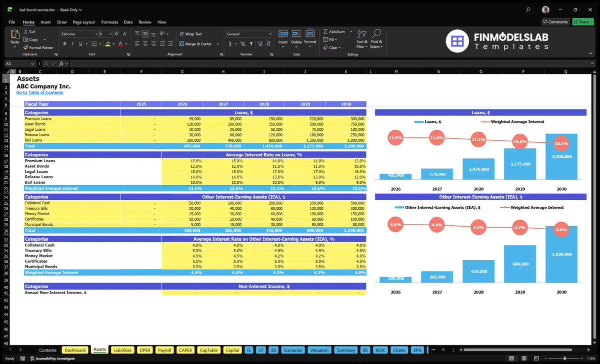The width and height of the screenshot is (600, 364).
Task: Open the Name Box dropdown arrow
Action: [x=32, y=63]
